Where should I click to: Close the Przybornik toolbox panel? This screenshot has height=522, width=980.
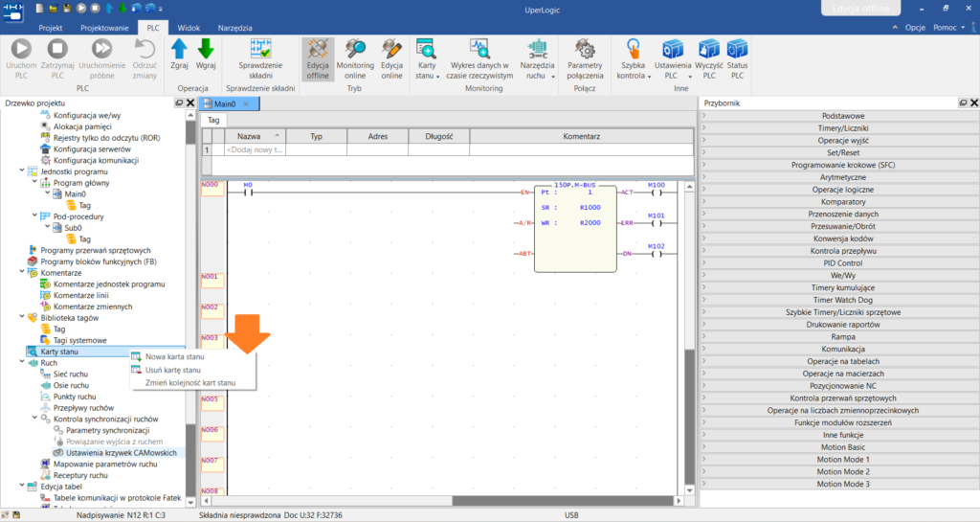(973, 103)
